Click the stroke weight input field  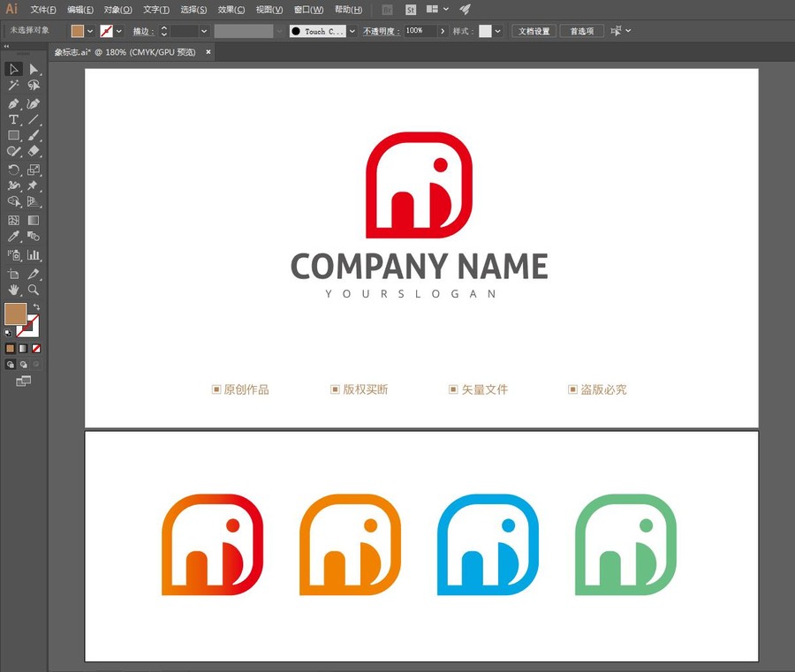click(x=184, y=32)
